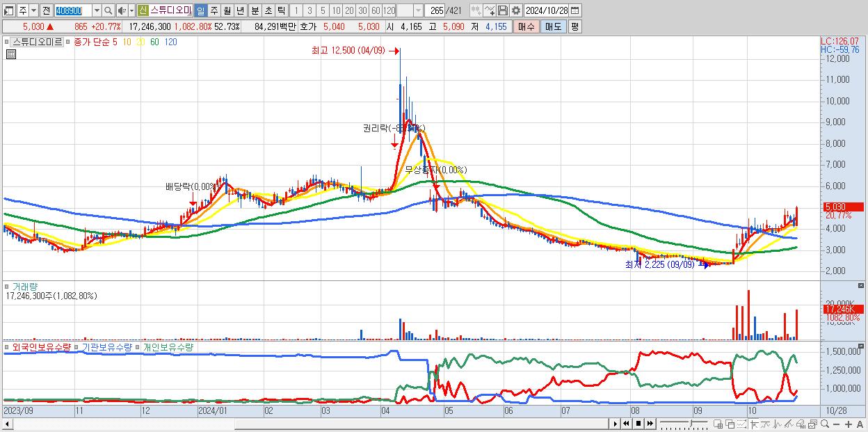Select the 틱 tick period toggle
This screenshot has height=432, width=868.
(x=281, y=10)
